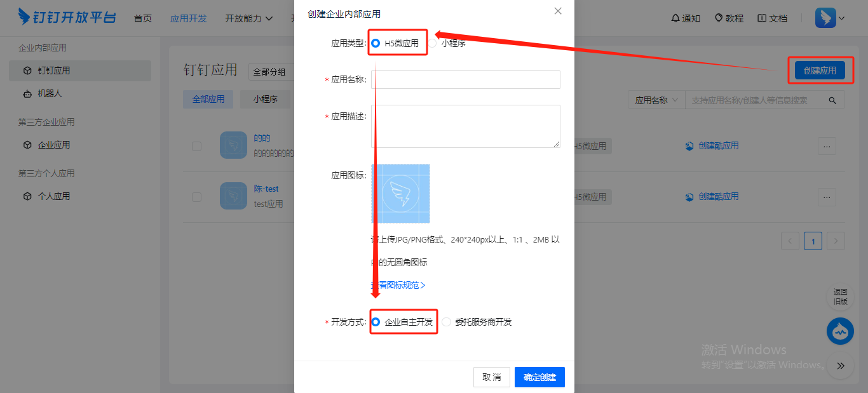
Task: Tick the checkbox for the 陈-test row
Action: [x=196, y=197]
